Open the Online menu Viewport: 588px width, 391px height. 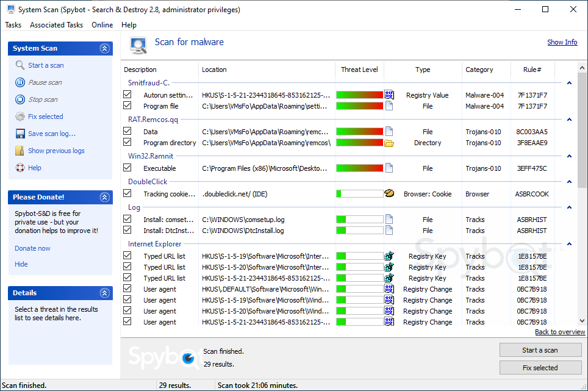coord(102,25)
